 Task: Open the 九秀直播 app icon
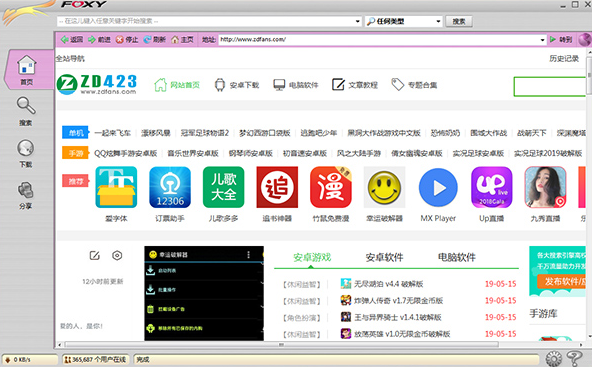pyautogui.click(x=545, y=187)
